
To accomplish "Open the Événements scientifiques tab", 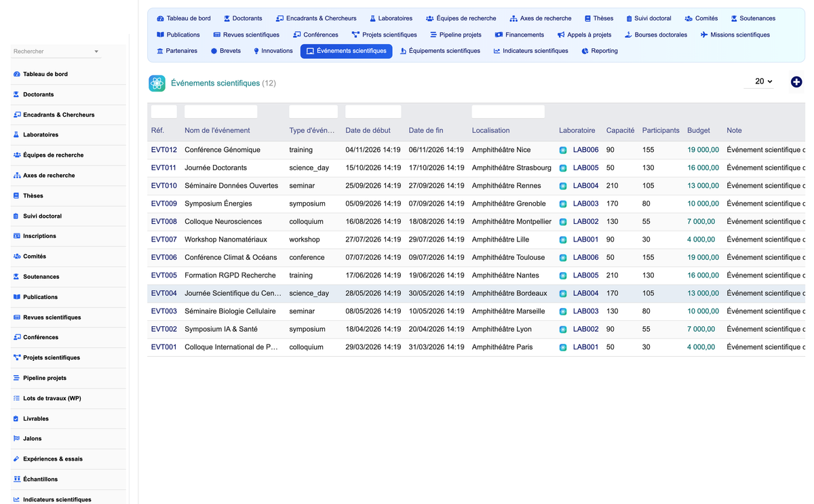I will [x=346, y=51].
